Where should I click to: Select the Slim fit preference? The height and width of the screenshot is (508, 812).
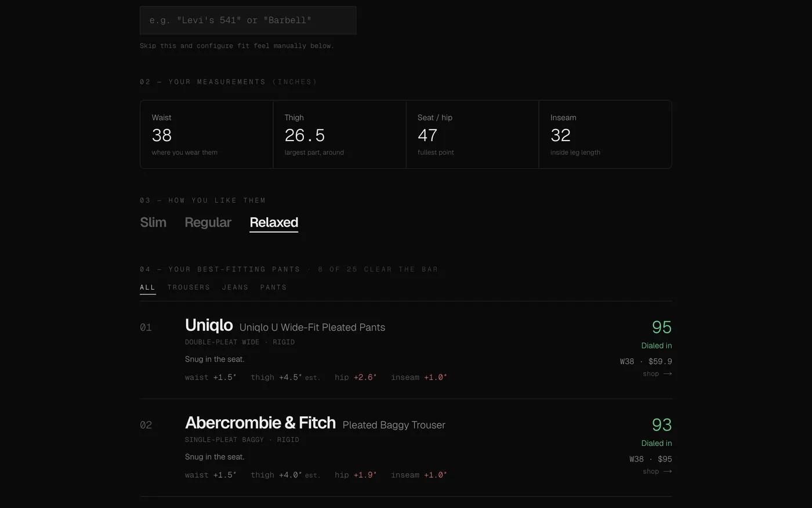(x=153, y=222)
